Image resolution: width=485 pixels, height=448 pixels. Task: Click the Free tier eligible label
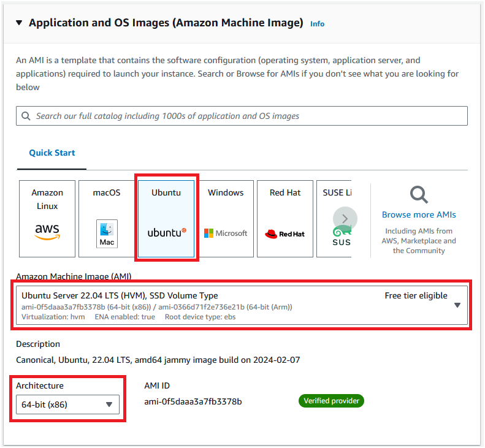416,295
